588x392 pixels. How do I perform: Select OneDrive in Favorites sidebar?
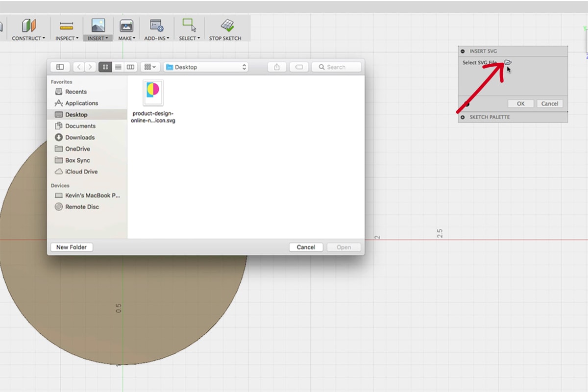point(87,149)
